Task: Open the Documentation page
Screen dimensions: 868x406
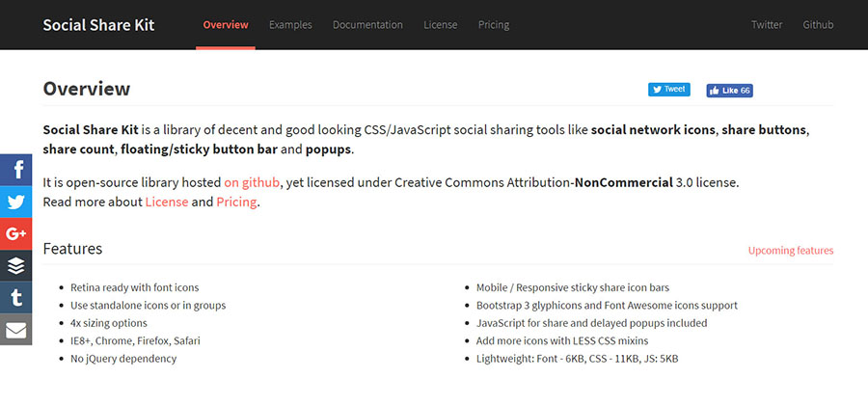Action: pos(367,25)
